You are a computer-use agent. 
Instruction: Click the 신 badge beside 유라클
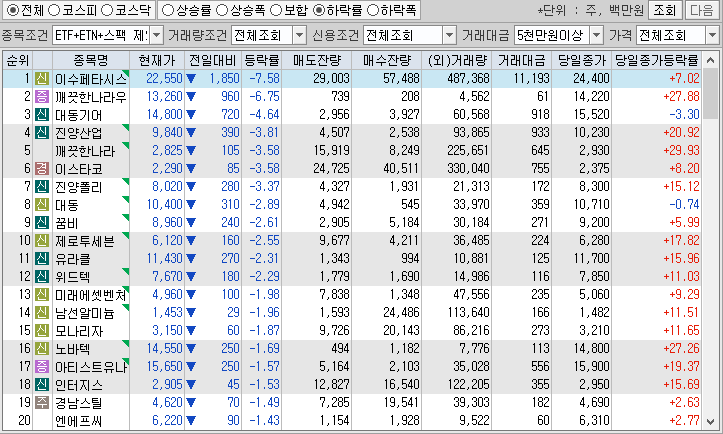(x=42, y=258)
